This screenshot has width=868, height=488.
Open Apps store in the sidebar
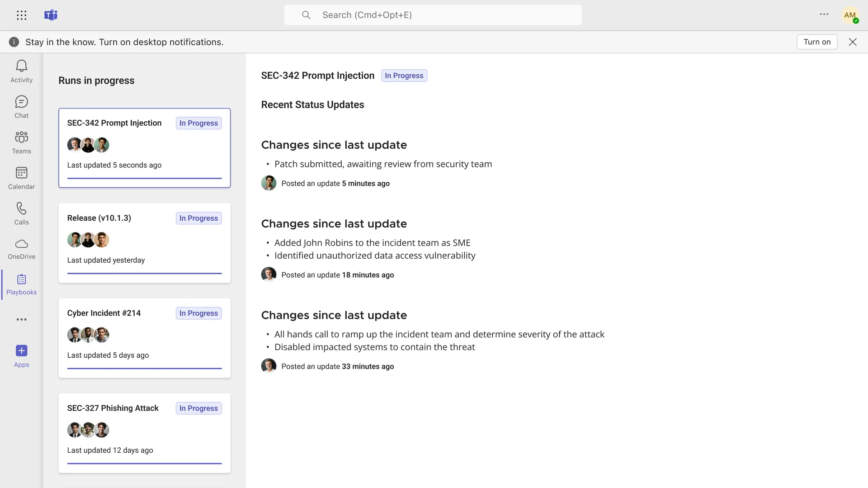[x=21, y=356]
